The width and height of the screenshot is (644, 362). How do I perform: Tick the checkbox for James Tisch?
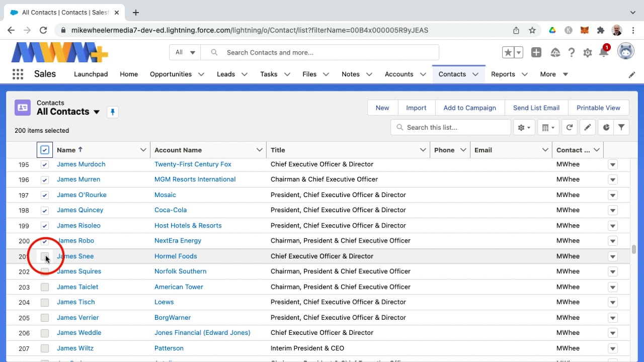[45, 302]
